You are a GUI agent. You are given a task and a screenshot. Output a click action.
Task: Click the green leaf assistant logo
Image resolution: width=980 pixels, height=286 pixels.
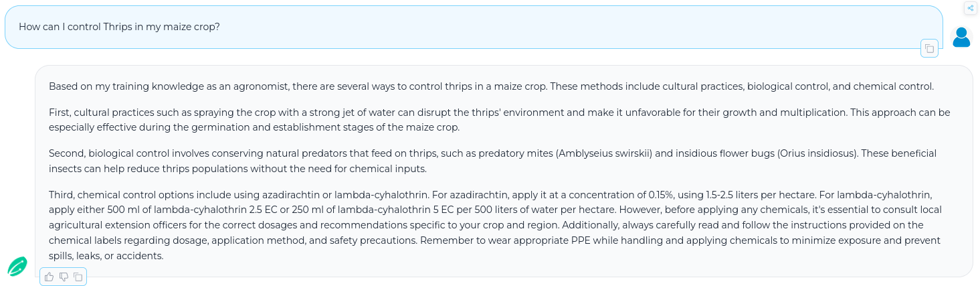(x=17, y=266)
